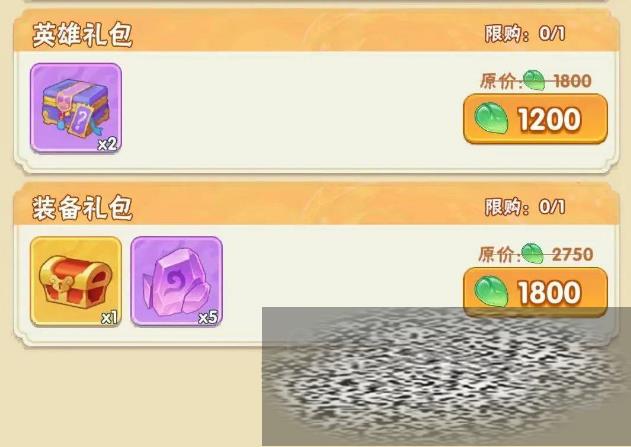Click the crossed-out 原价 2750 text
The height and width of the screenshot is (447, 631).
pos(536,254)
